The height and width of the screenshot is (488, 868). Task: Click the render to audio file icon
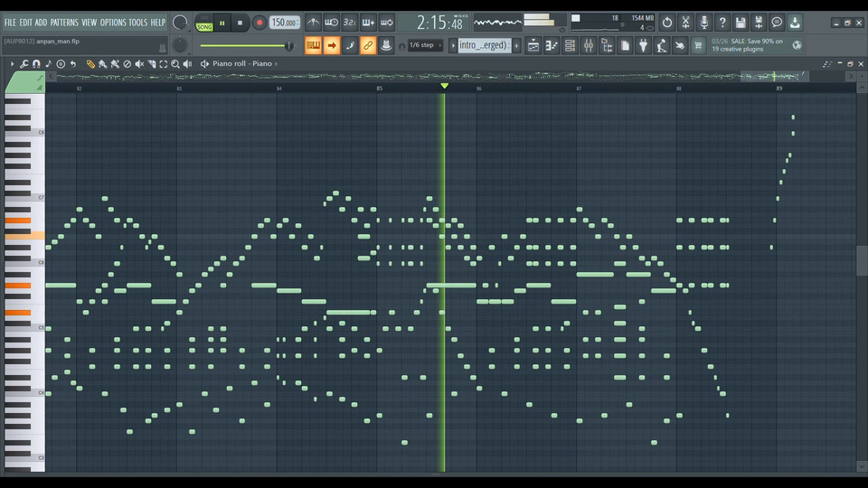759,23
